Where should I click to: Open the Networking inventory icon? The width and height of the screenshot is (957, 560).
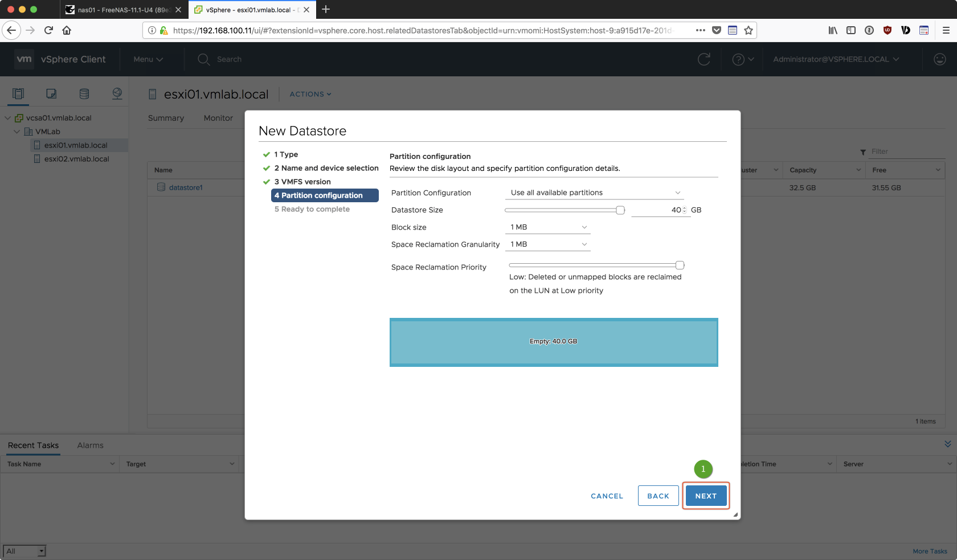117,94
